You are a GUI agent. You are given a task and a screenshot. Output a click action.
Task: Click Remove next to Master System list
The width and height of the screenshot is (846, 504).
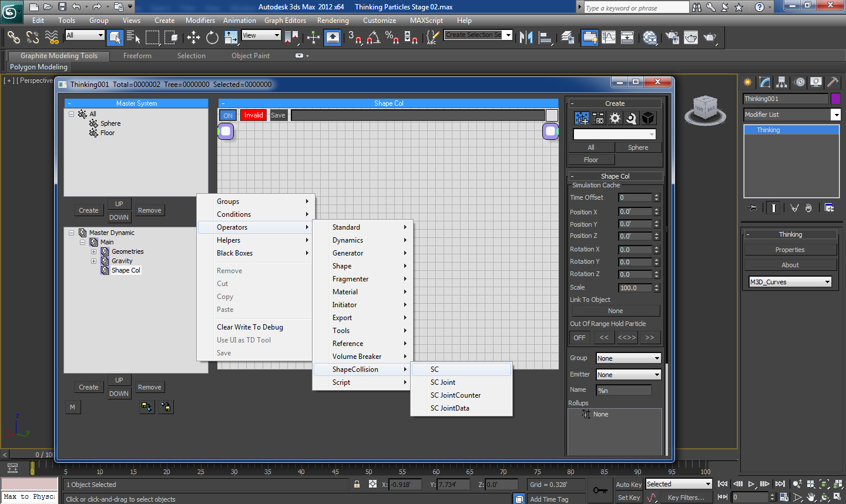149,210
